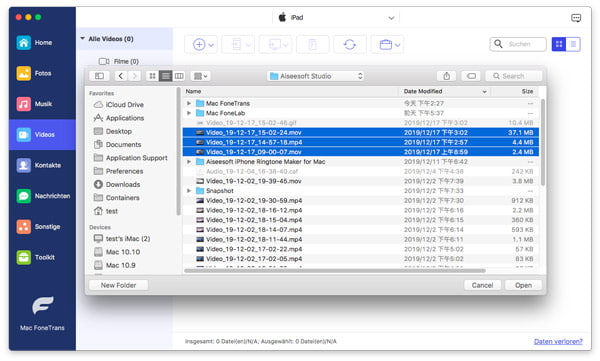Open Aiseesoft Studio location dropdown

tap(316, 76)
